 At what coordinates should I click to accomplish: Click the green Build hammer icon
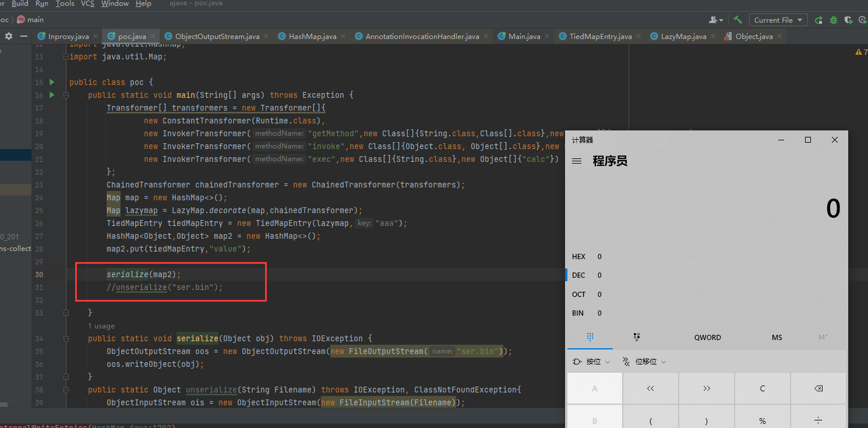tap(738, 20)
